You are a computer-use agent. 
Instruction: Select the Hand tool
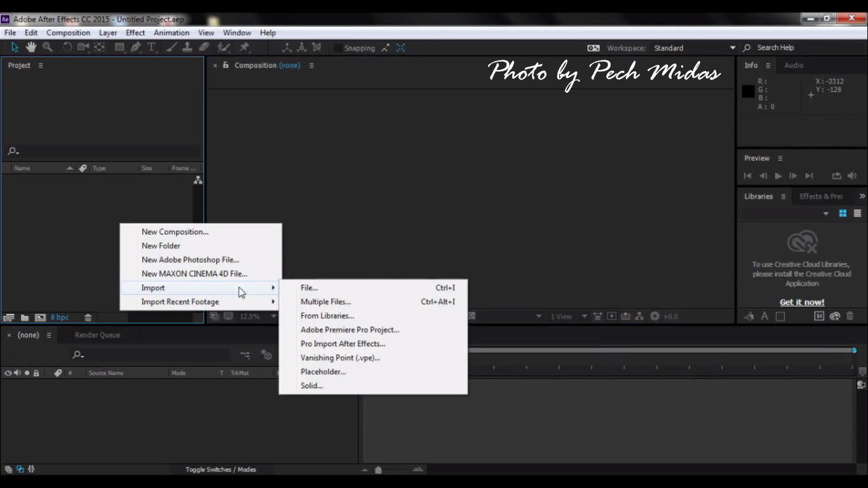[x=31, y=47]
